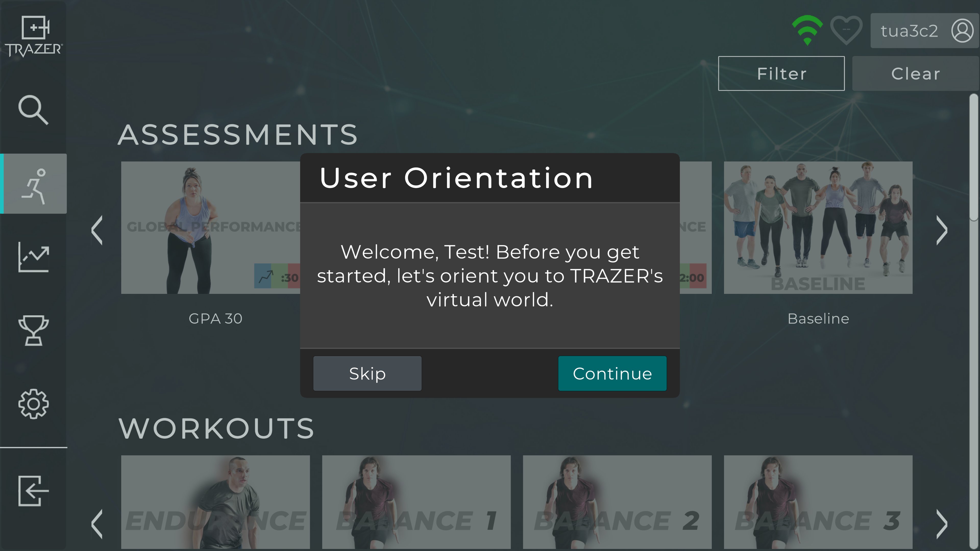
Task: Select the GPA 30 assessment thumbnail
Action: coord(211,227)
